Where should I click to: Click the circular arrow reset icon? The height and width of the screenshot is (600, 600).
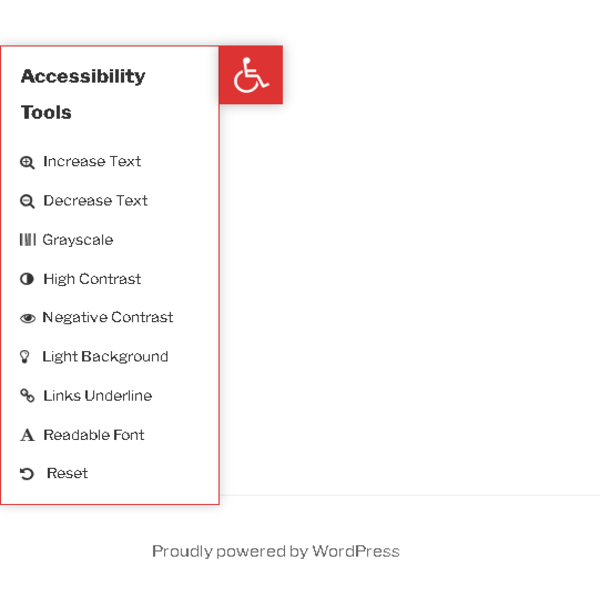coord(27,474)
